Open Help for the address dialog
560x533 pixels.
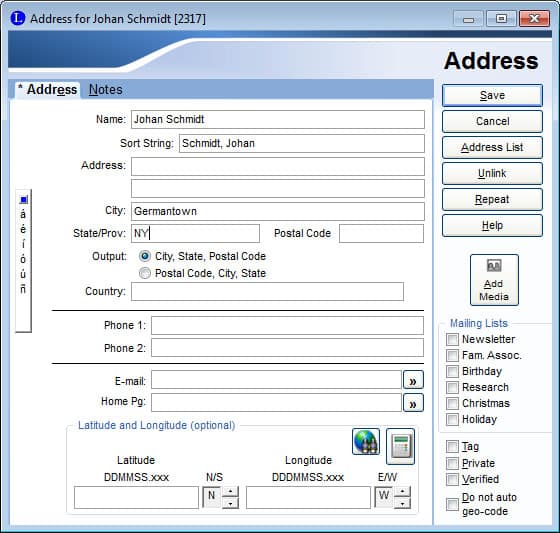click(492, 225)
